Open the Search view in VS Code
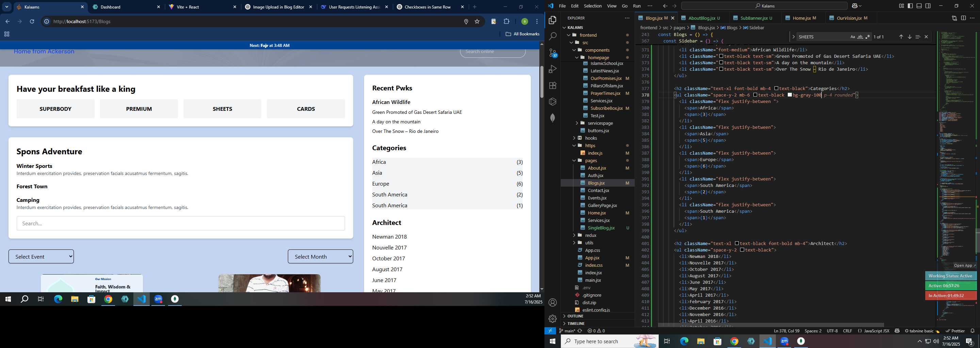The image size is (980, 348). tap(552, 36)
